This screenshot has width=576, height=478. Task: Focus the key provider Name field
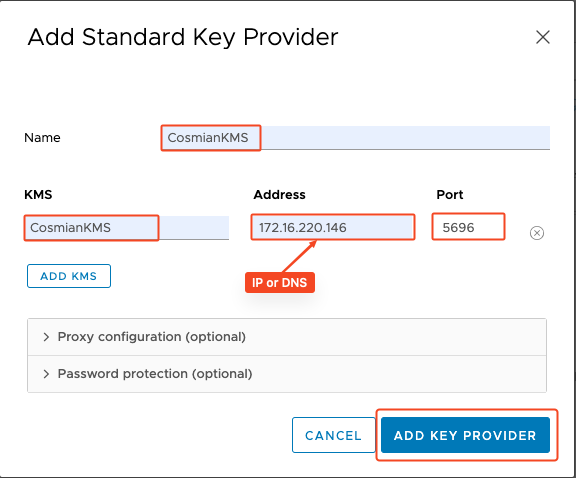pyautogui.click(x=356, y=138)
